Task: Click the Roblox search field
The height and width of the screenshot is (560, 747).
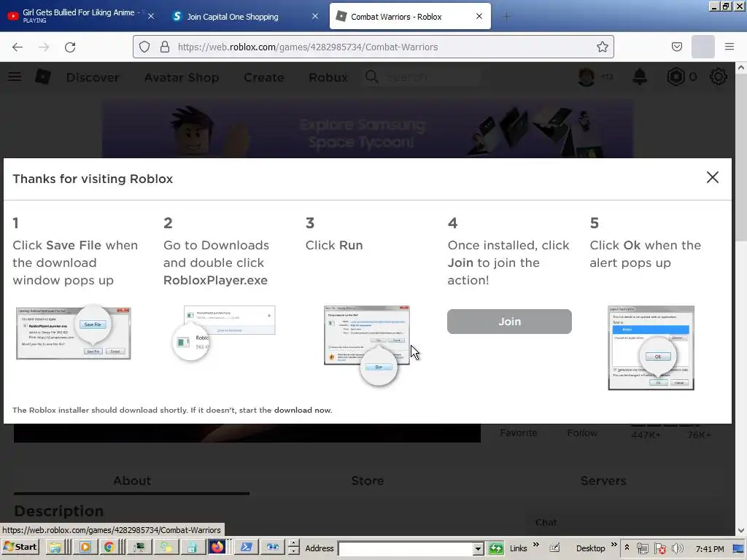Action: [423, 77]
